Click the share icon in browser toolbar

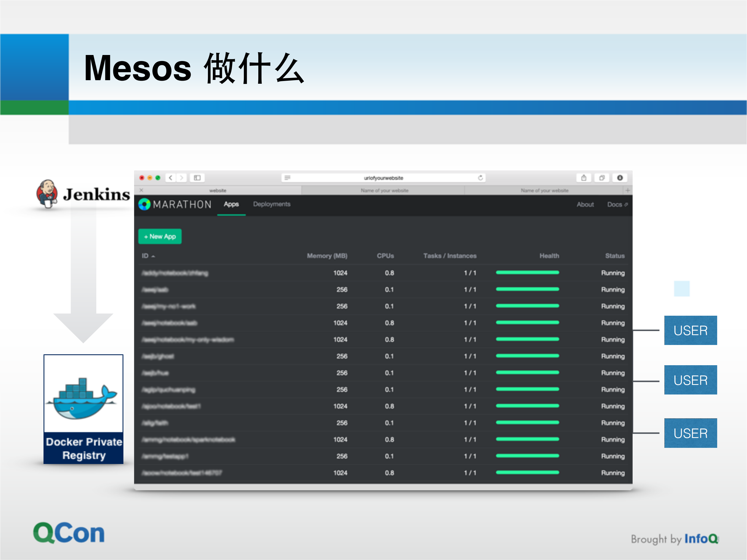(584, 178)
